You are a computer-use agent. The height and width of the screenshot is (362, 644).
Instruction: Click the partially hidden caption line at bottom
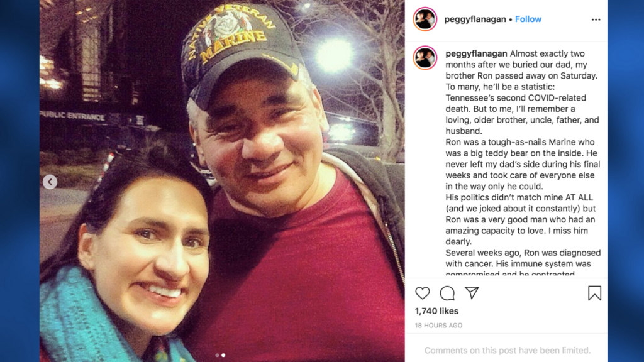[510, 274]
